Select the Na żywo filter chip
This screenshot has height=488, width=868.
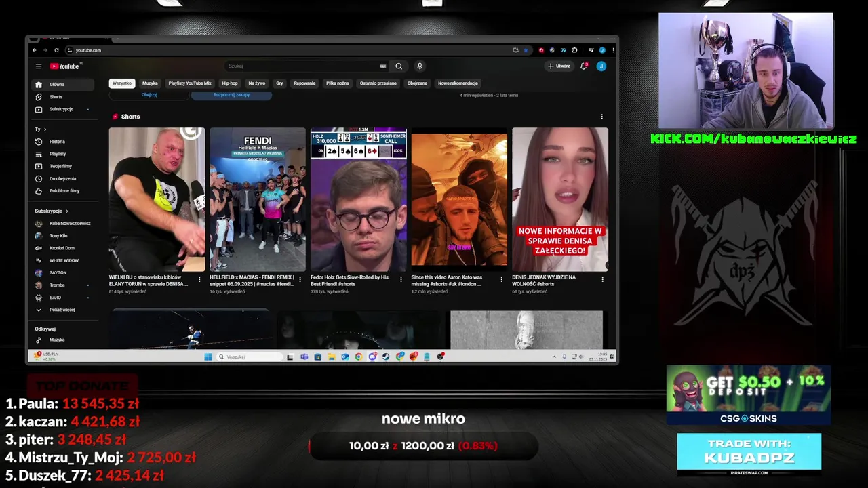point(256,83)
